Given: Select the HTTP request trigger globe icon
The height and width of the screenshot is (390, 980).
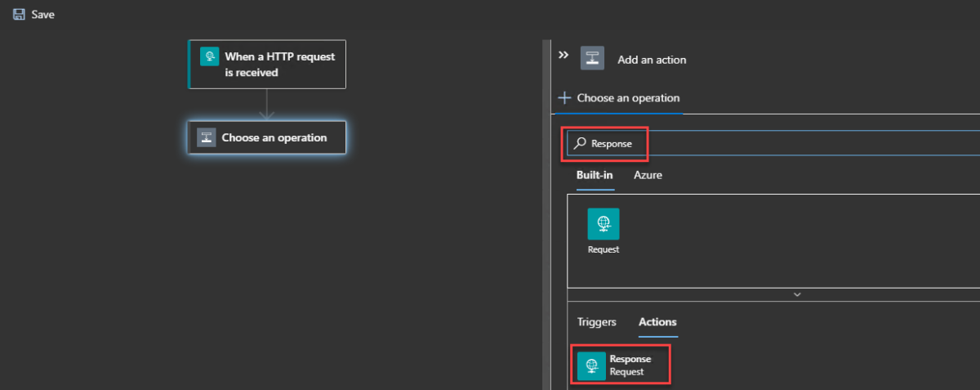Looking at the screenshot, I should [x=210, y=56].
